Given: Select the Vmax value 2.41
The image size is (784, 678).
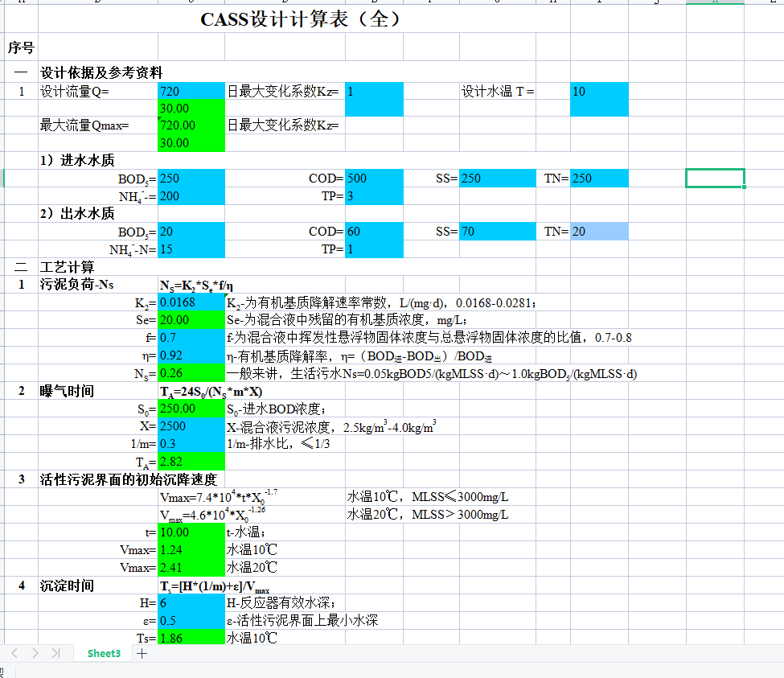Looking at the screenshot, I should point(191,568).
